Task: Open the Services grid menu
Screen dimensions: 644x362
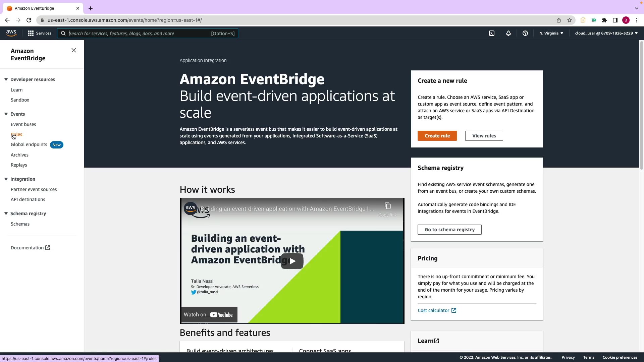Action: [x=40, y=33]
